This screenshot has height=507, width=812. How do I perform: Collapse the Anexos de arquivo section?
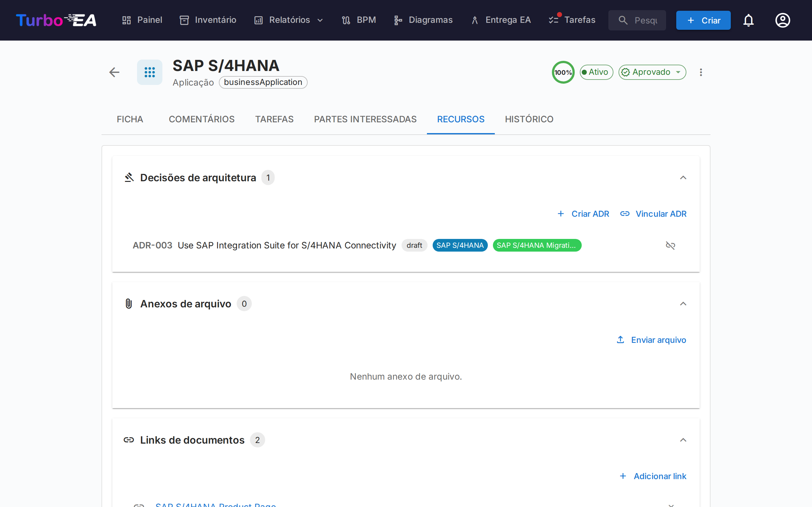tap(684, 304)
